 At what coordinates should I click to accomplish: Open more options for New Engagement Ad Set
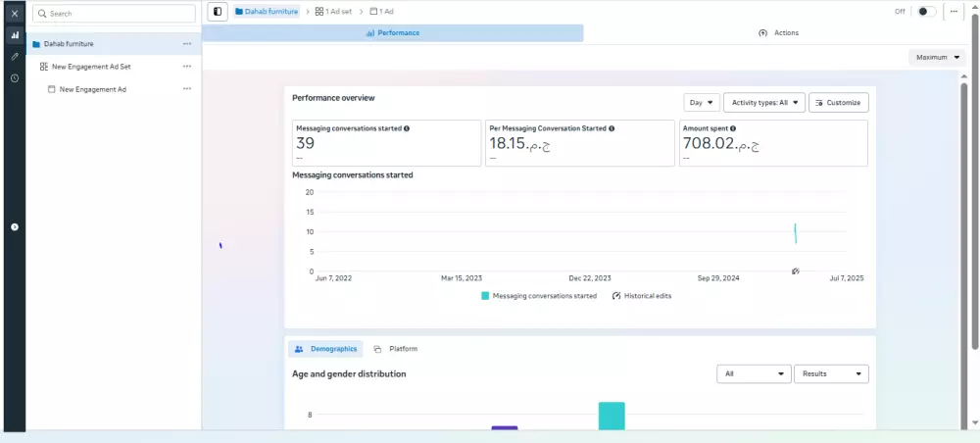click(x=187, y=67)
